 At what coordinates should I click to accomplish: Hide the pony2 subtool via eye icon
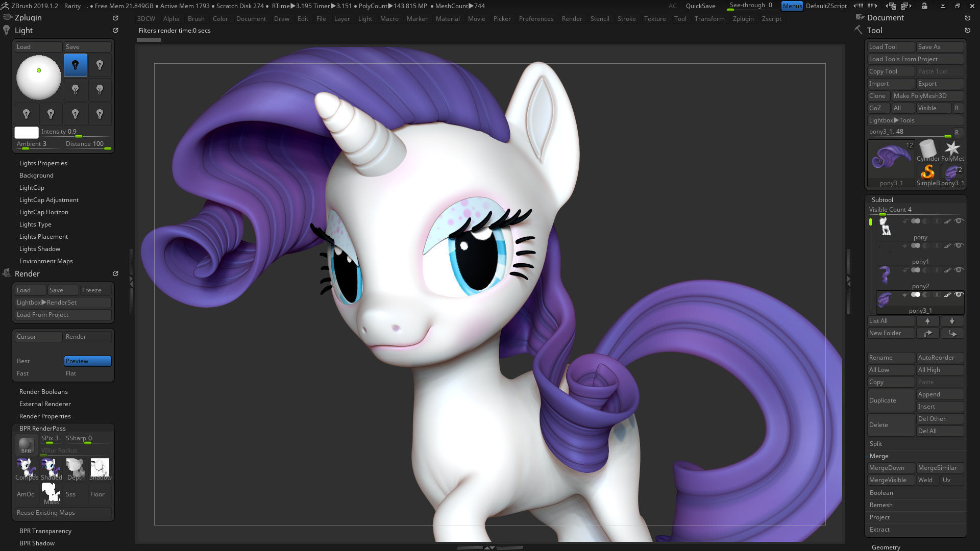point(959,270)
